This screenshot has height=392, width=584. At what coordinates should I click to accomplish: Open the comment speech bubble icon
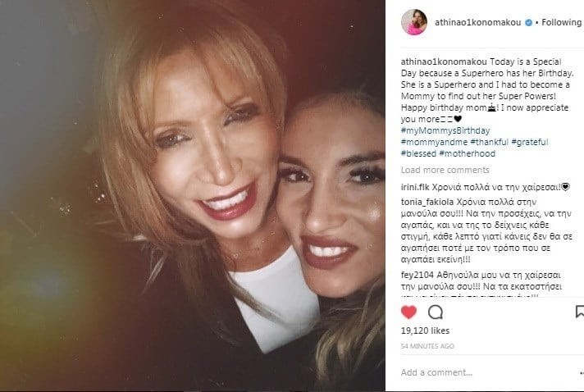coord(435,312)
